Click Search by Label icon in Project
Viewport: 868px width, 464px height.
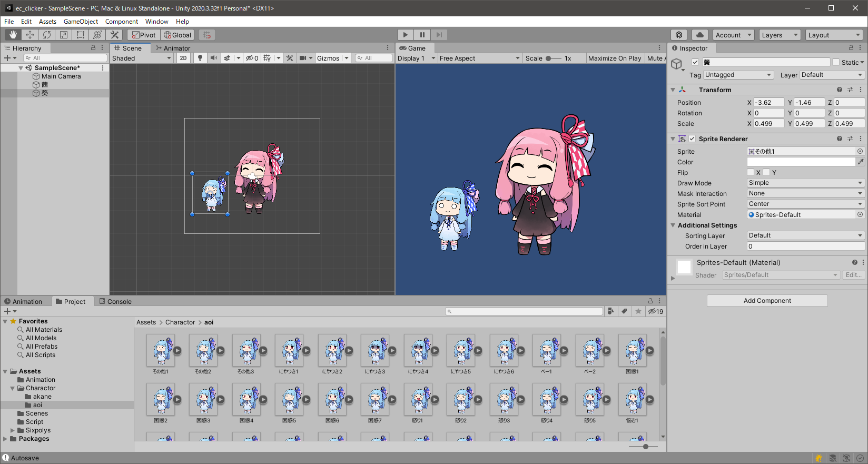click(624, 311)
